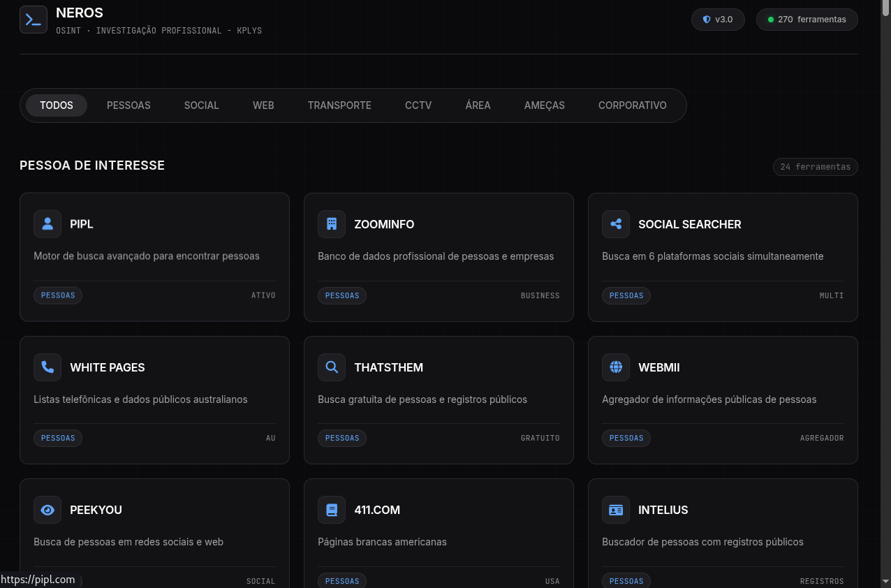Click the 270 ferramentas badge
891x588 pixels.
tap(807, 20)
